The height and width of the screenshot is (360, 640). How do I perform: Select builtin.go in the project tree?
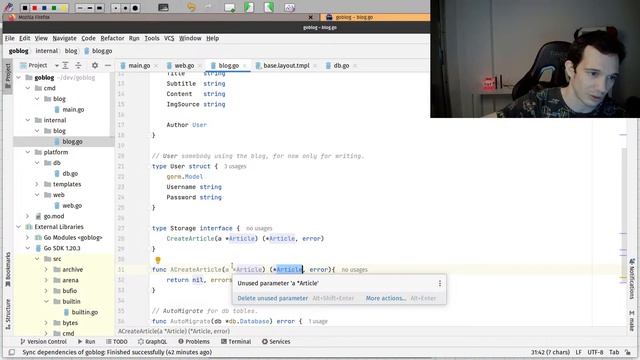84,312
